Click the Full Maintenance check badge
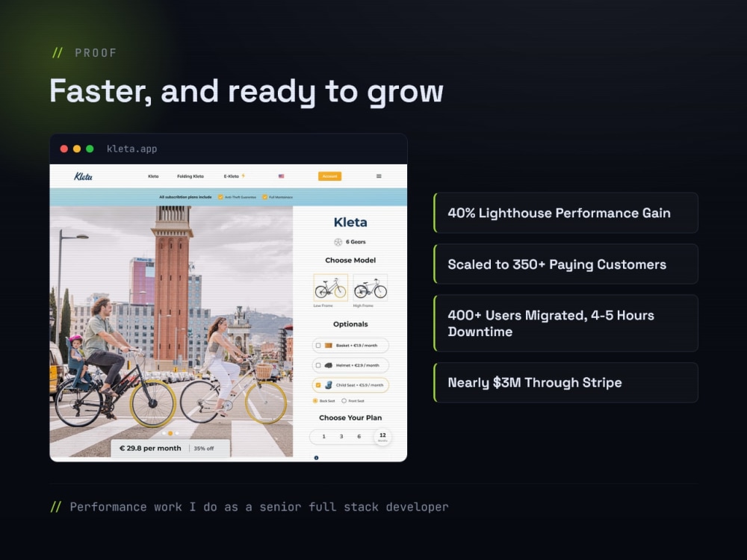This screenshot has height=560, width=747. (265, 197)
